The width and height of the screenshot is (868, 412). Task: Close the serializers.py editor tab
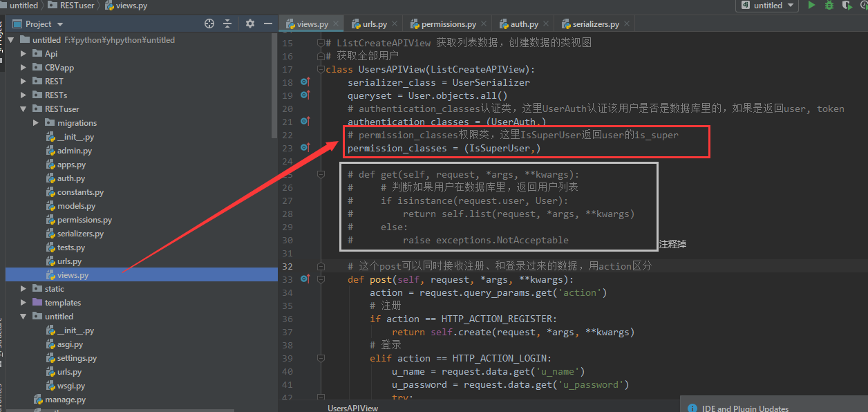tap(625, 24)
